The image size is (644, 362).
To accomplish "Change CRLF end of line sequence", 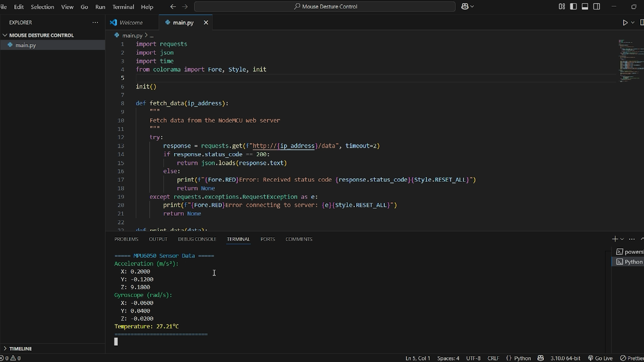I will (x=493, y=358).
